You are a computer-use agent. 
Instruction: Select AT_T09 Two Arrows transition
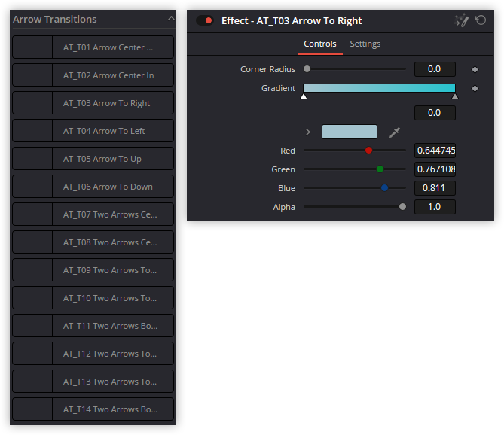93,270
